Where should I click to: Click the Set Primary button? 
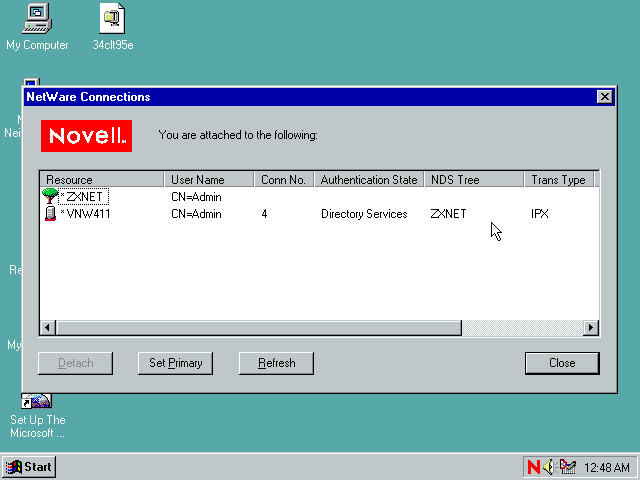tap(176, 363)
